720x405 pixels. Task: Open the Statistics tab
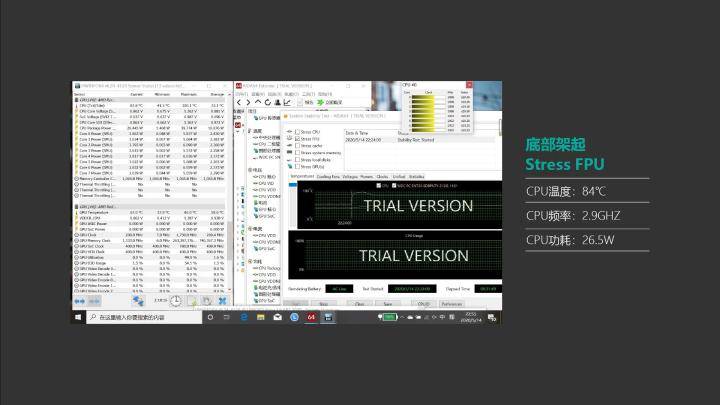(416, 176)
